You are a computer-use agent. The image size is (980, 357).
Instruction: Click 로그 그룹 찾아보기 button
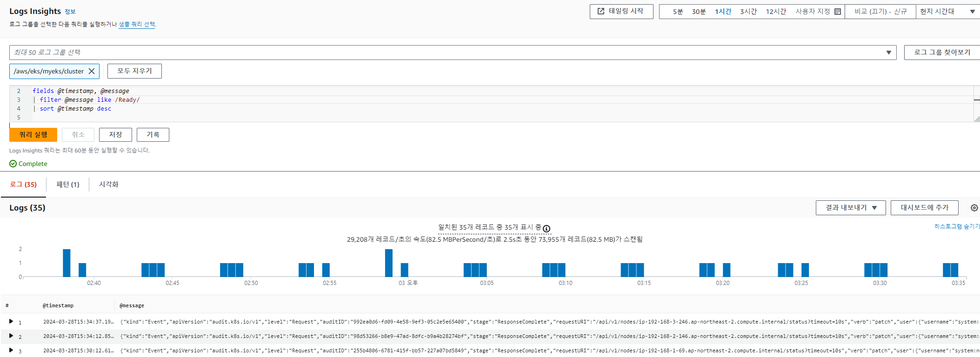(942, 53)
